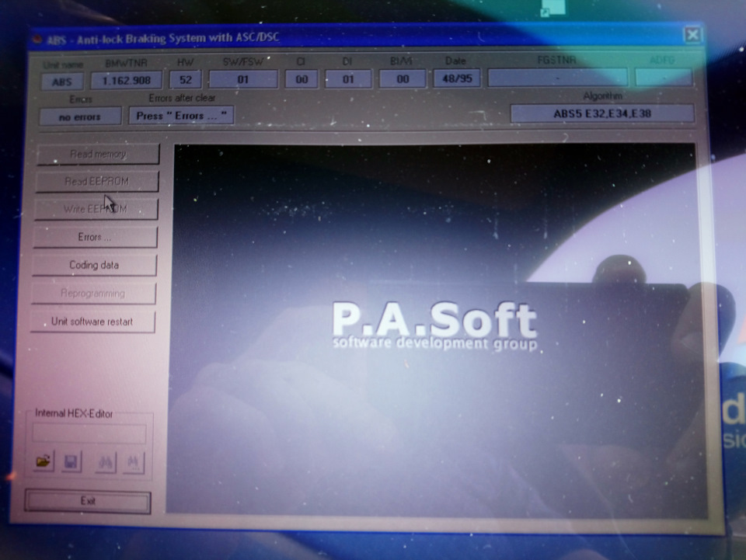Click the ADFG field

pyautogui.click(x=664, y=77)
